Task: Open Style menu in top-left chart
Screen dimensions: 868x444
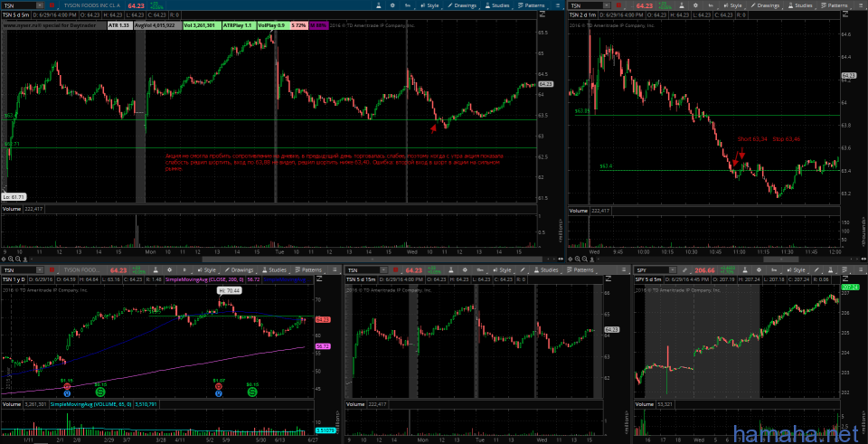Action: (429, 5)
